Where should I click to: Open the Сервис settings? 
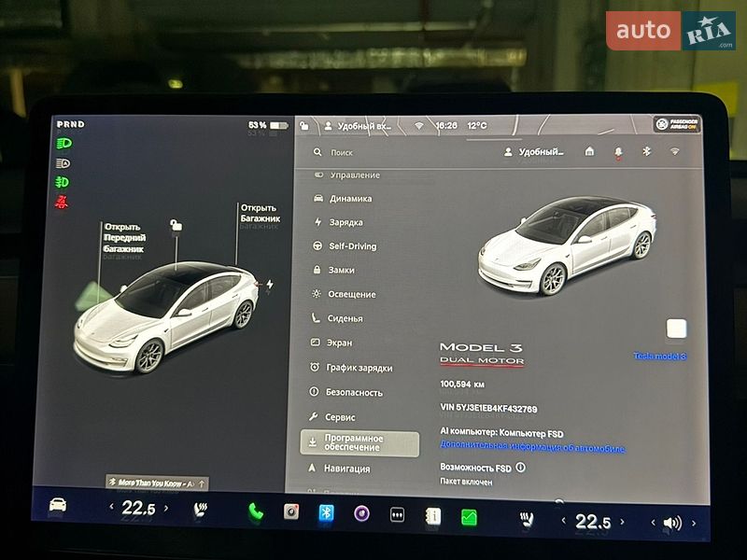coord(331,417)
